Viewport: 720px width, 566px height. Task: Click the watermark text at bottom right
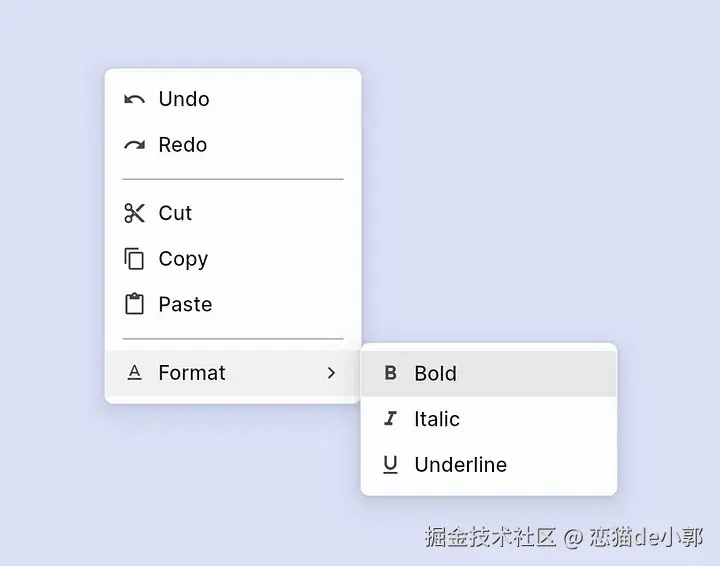pyautogui.click(x=563, y=537)
